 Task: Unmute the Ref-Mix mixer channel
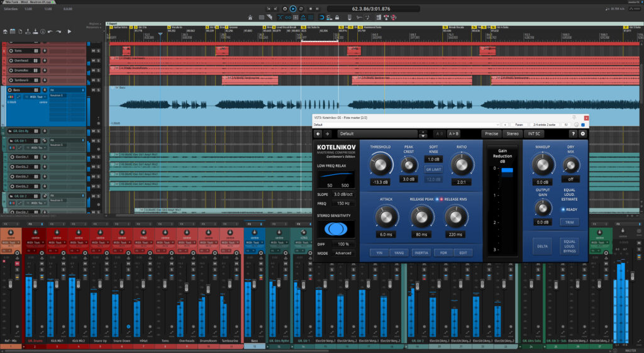click(x=17, y=264)
